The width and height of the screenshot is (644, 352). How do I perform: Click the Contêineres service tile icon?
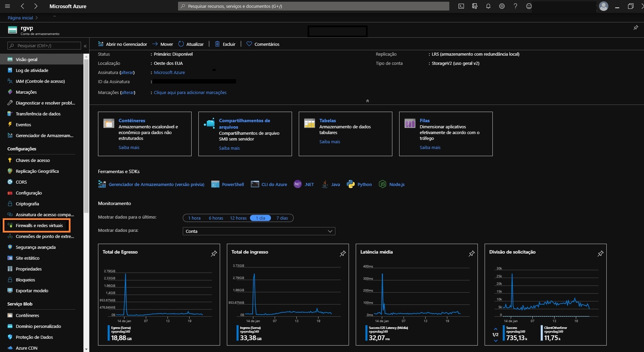click(109, 123)
